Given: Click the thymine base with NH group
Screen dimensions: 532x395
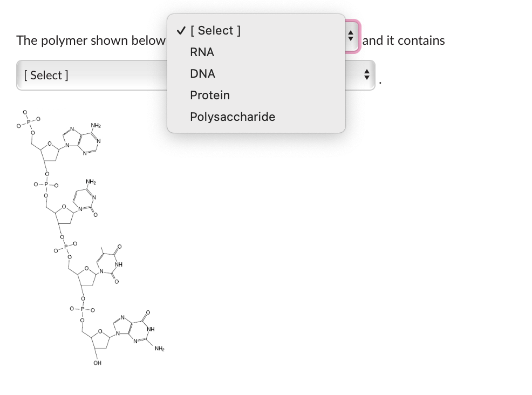Looking at the screenshot, I should 108,264.
